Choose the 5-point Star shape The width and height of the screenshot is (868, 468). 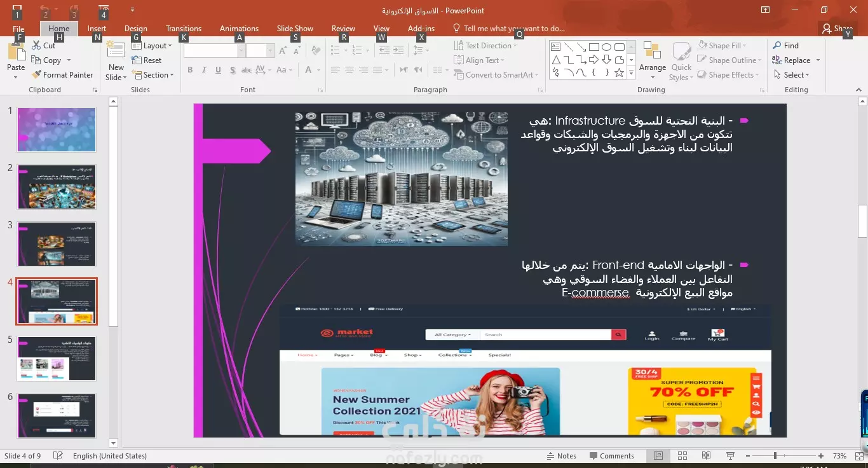pyautogui.click(x=619, y=72)
